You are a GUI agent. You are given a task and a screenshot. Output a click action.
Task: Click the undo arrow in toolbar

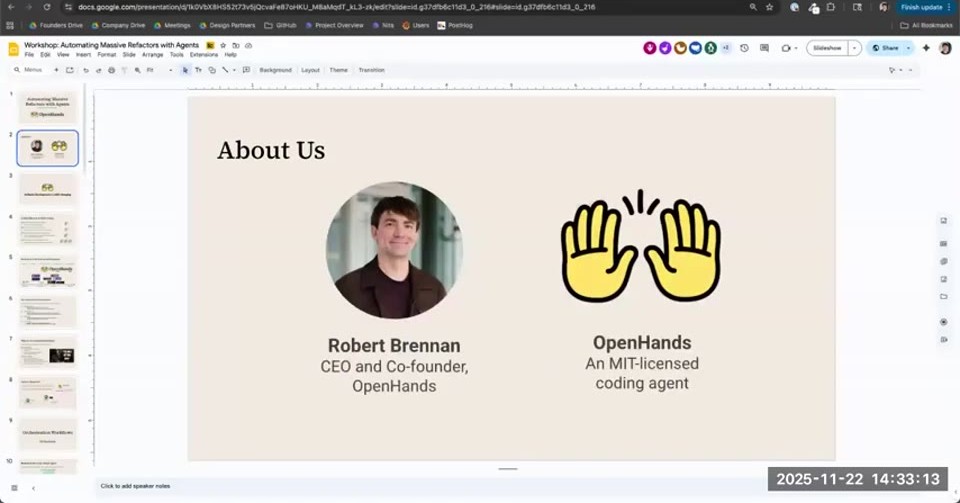86,70
